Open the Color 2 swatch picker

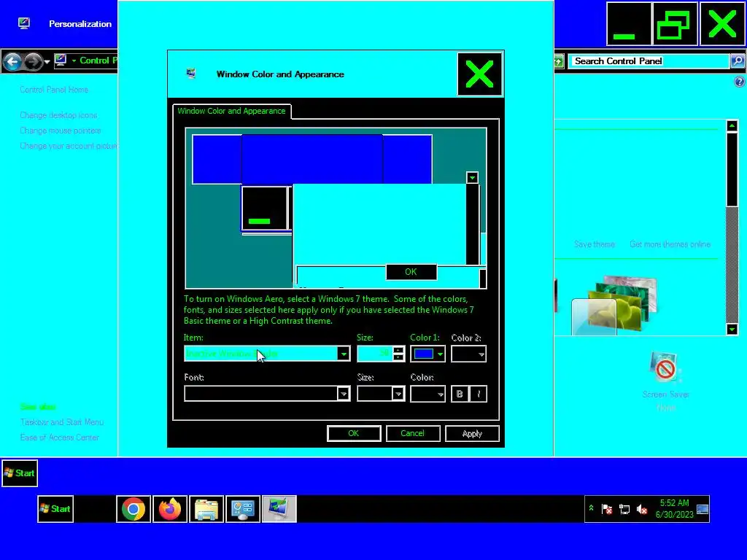click(468, 354)
